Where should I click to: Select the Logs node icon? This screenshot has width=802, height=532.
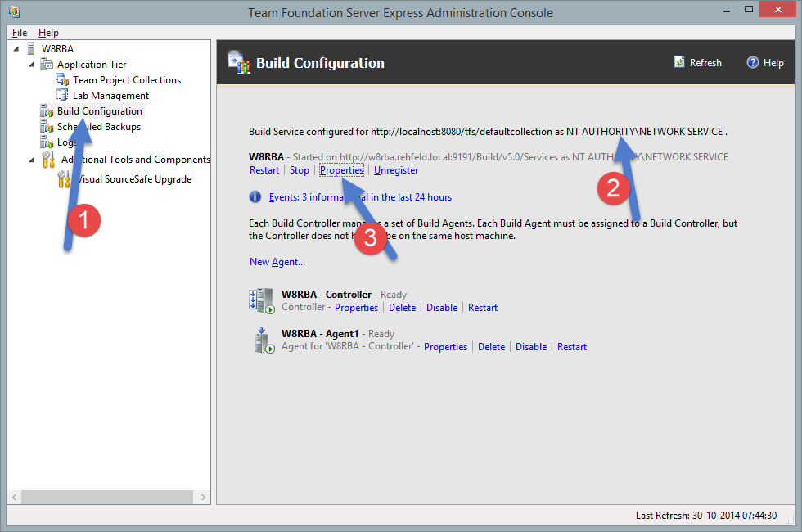pos(47,142)
